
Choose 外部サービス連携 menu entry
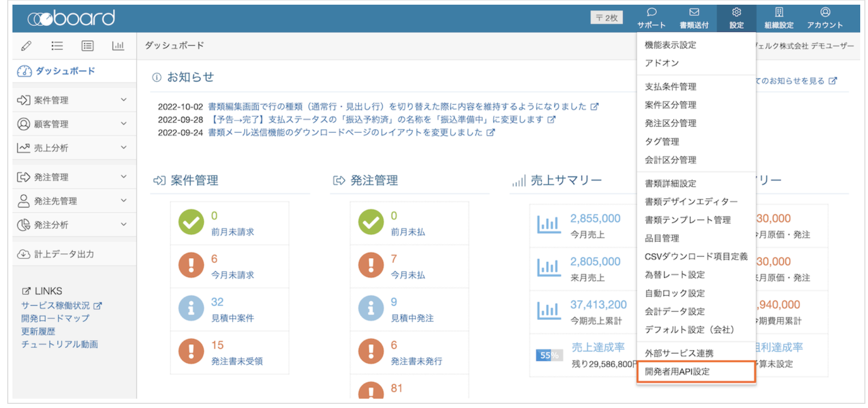(x=679, y=353)
